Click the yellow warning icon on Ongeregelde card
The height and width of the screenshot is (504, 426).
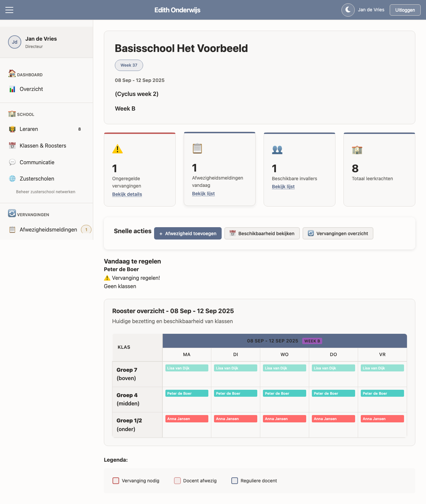tap(117, 149)
